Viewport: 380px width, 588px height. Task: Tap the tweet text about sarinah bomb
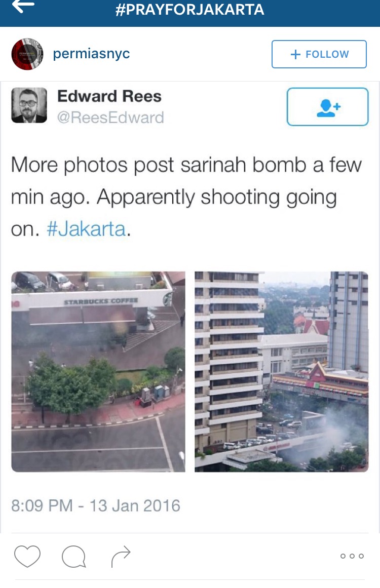coord(186,197)
